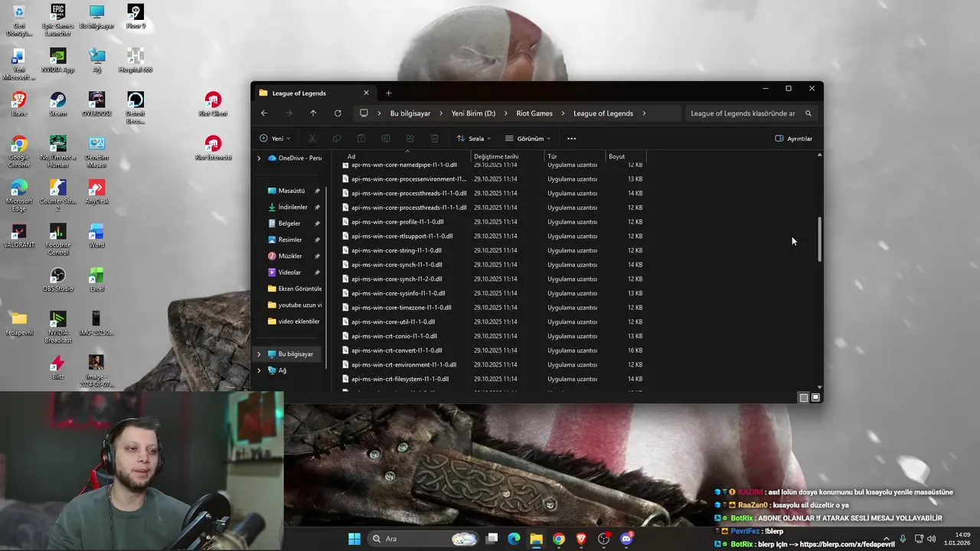Select the Focusrite Control desktop icon
Image resolution: width=980 pixels, height=551 pixels.
[57, 239]
